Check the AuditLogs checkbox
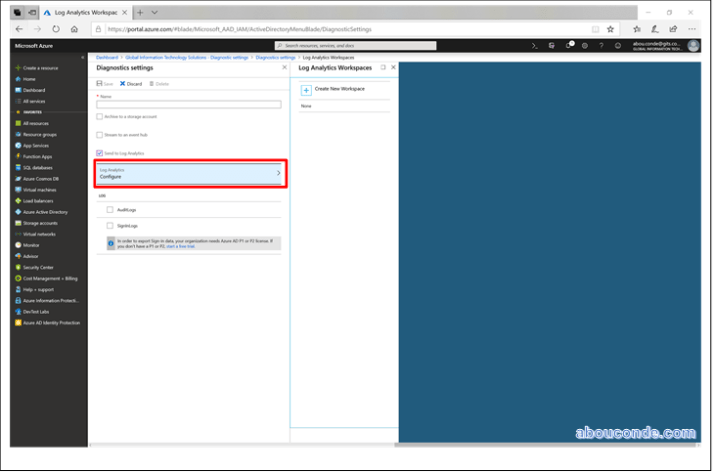This screenshot has height=472, width=714. [110, 210]
